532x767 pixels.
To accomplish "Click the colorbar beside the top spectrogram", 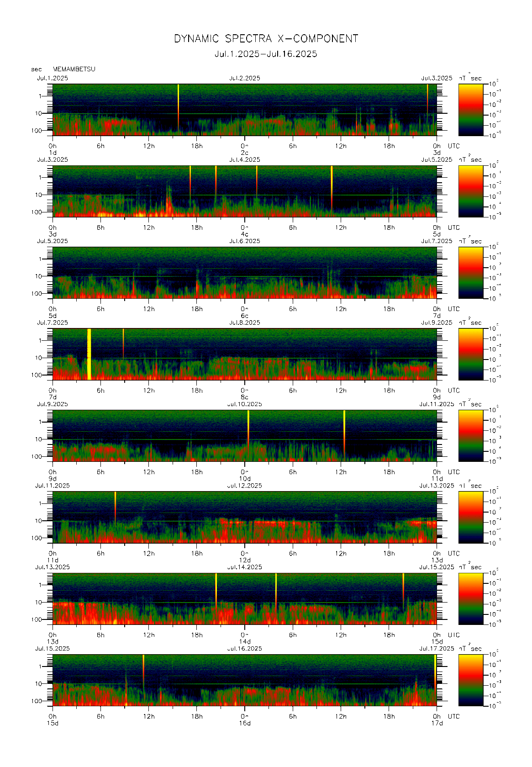I will pyautogui.click(x=470, y=110).
